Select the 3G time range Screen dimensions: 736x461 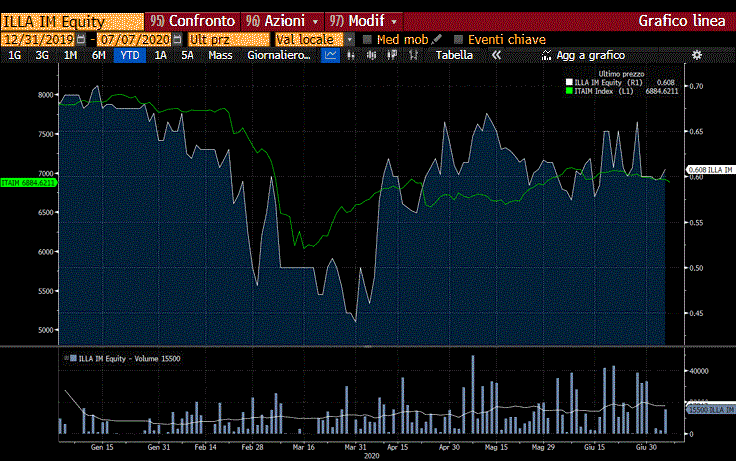(42, 55)
